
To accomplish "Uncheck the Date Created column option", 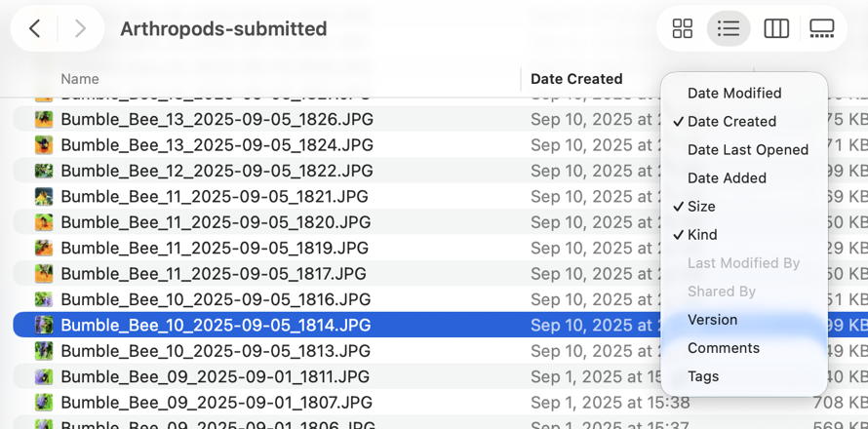I will pos(731,122).
